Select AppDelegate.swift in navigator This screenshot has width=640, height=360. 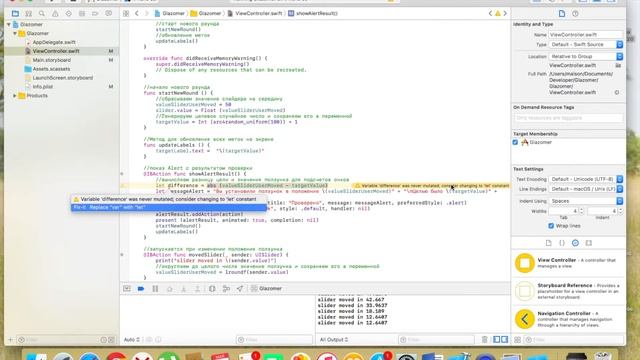click(54, 42)
